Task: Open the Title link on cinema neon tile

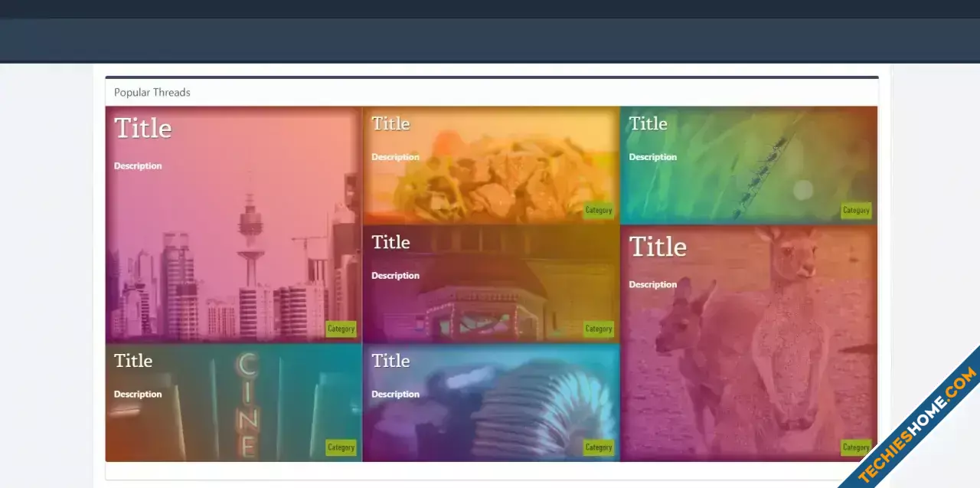Action: (133, 361)
